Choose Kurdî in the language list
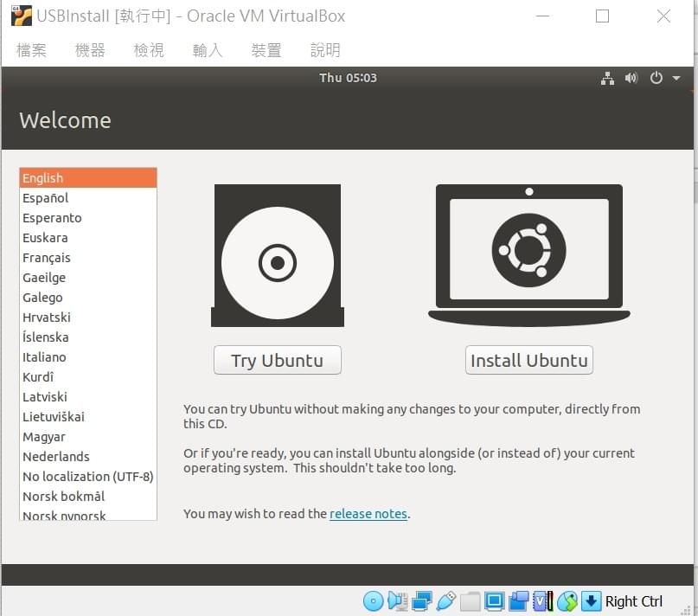 (x=88, y=377)
